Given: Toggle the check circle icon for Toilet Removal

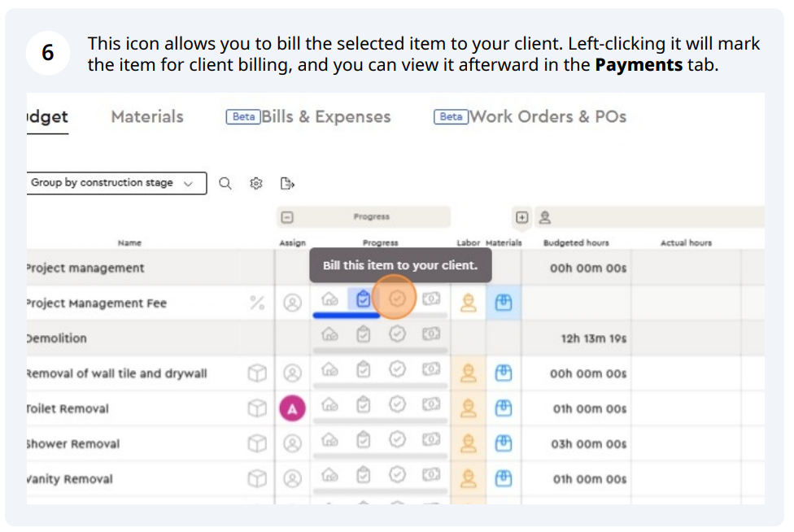Looking at the screenshot, I should pyautogui.click(x=397, y=404).
